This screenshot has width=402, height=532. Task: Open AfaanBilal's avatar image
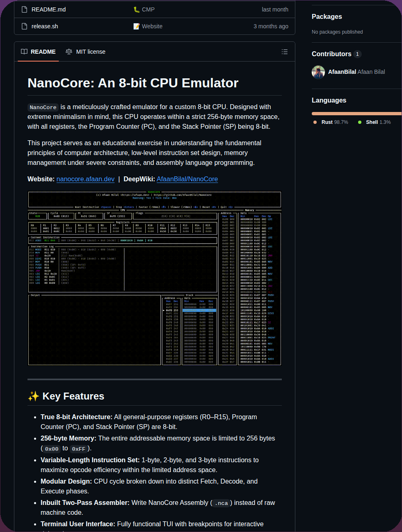pos(318,72)
